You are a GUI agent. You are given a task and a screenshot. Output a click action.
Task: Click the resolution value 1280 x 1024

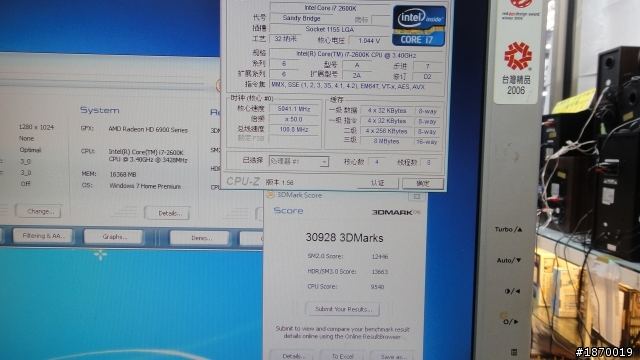(x=36, y=127)
